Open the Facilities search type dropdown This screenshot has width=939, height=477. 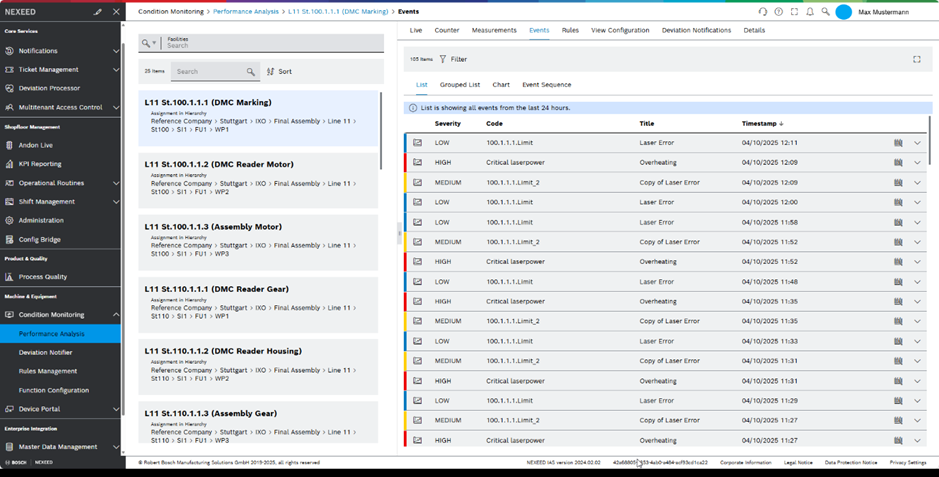tap(149, 44)
